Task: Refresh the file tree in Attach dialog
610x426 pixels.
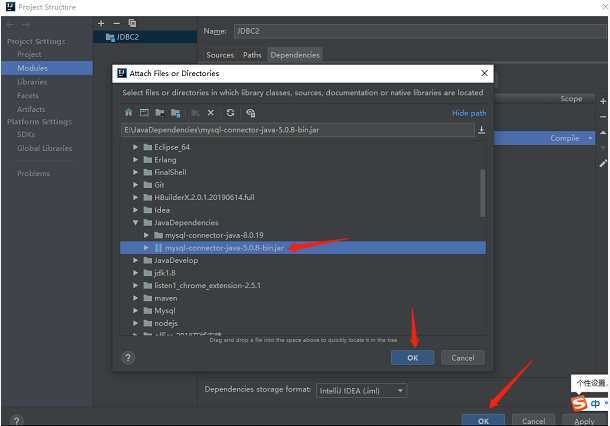Action: click(x=230, y=113)
